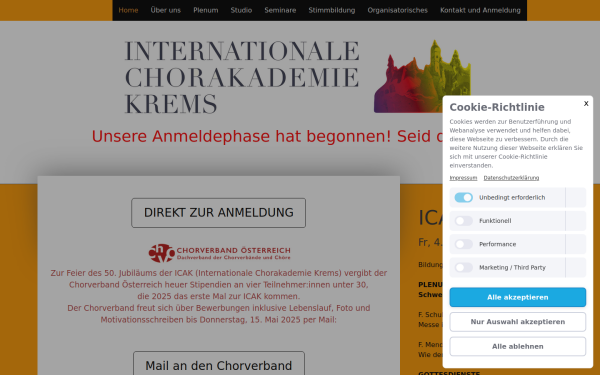Enable the Performance cookie switch
Screen dimensions: 600x375
(x=463, y=244)
